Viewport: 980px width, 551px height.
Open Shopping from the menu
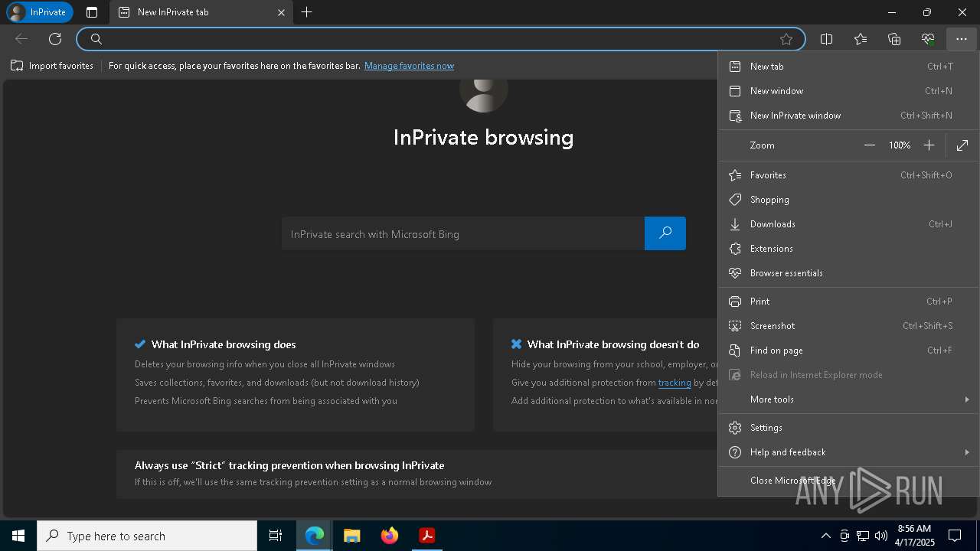[x=848, y=200]
